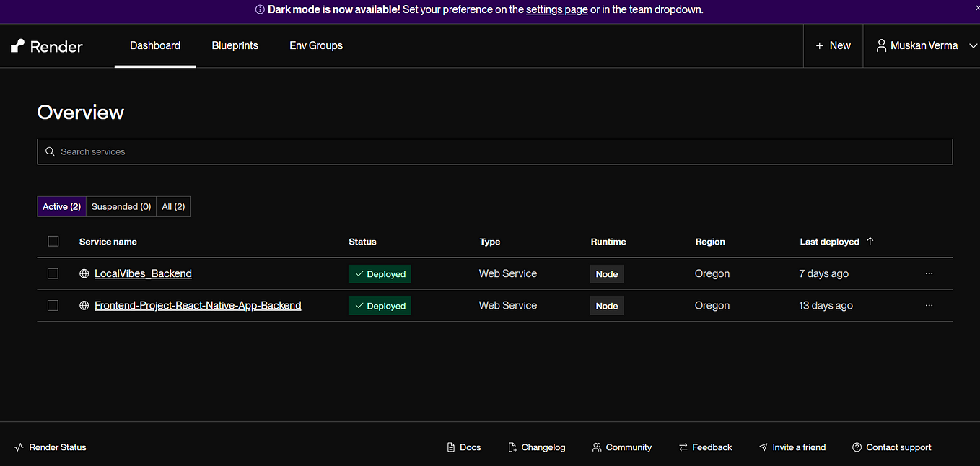
Task: Sort by the Runtime column header
Action: [608, 242]
